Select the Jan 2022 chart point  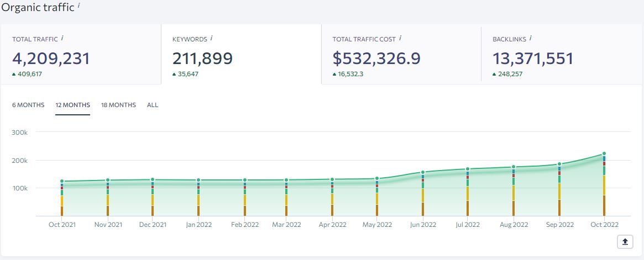198,180
